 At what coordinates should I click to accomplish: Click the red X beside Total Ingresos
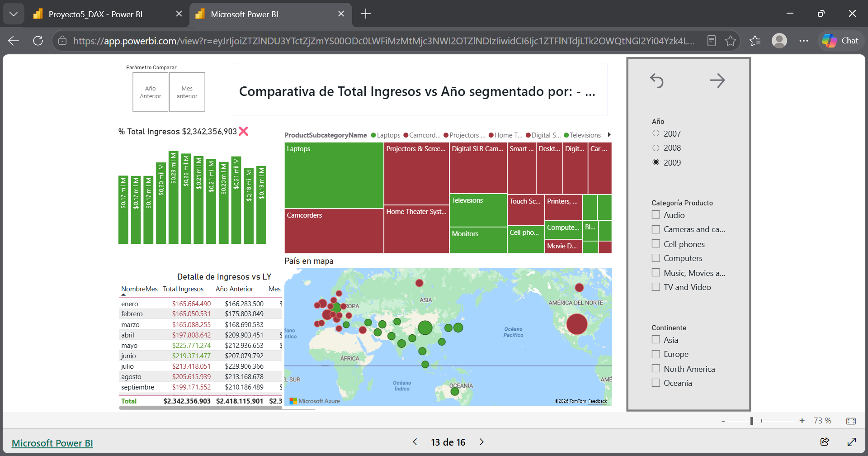[x=243, y=131]
